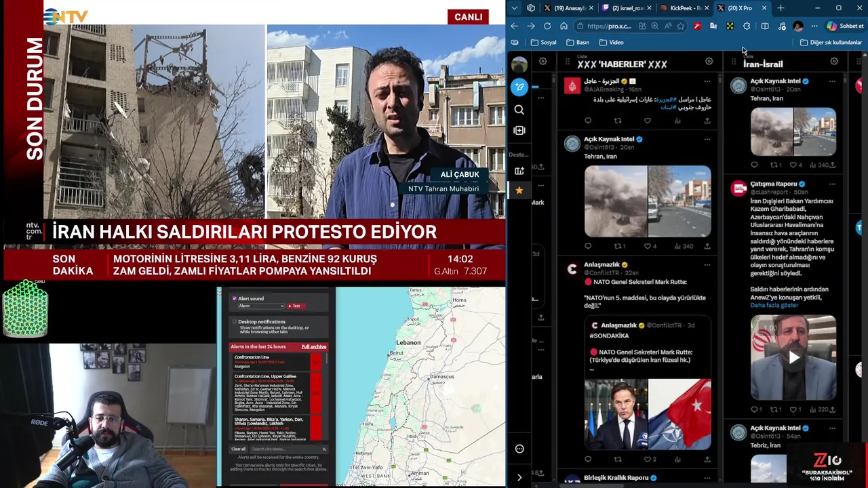Retweet Açık Kaynak Intel Tehran post in HABERLER
This screenshot has height=488, width=868.
click(618, 246)
